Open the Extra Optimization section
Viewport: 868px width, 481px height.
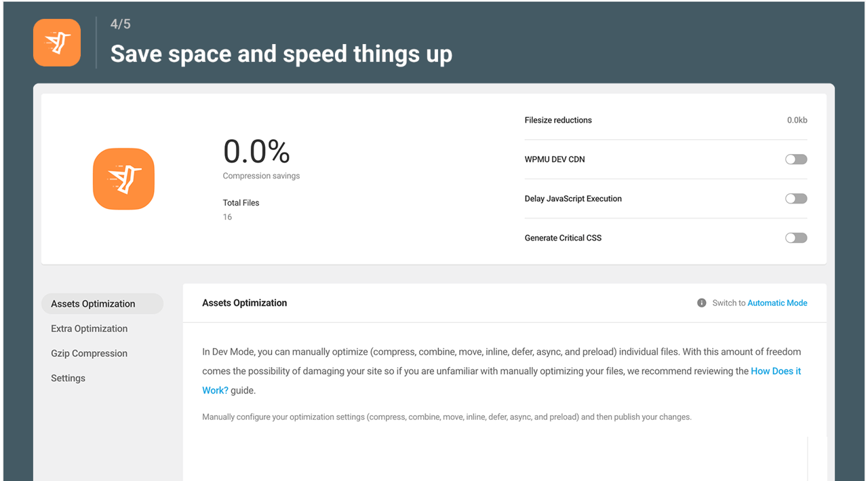click(89, 328)
